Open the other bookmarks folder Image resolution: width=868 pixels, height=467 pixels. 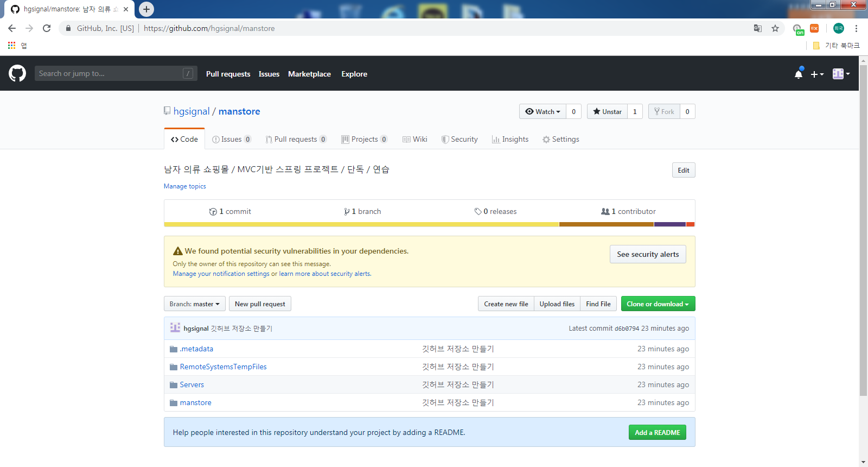click(x=836, y=46)
